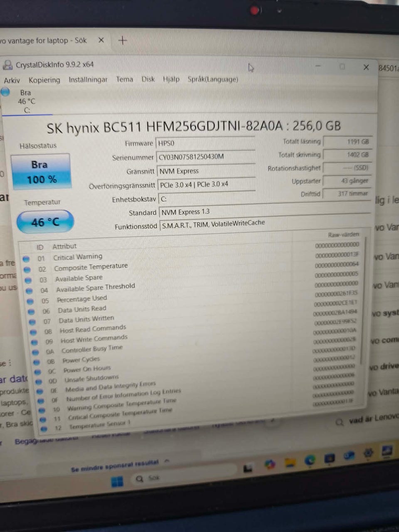Image resolution: width=399 pixels, height=532 pixels.
Task: Click the Firmware field showing HPS0
Action: point(205,143)
